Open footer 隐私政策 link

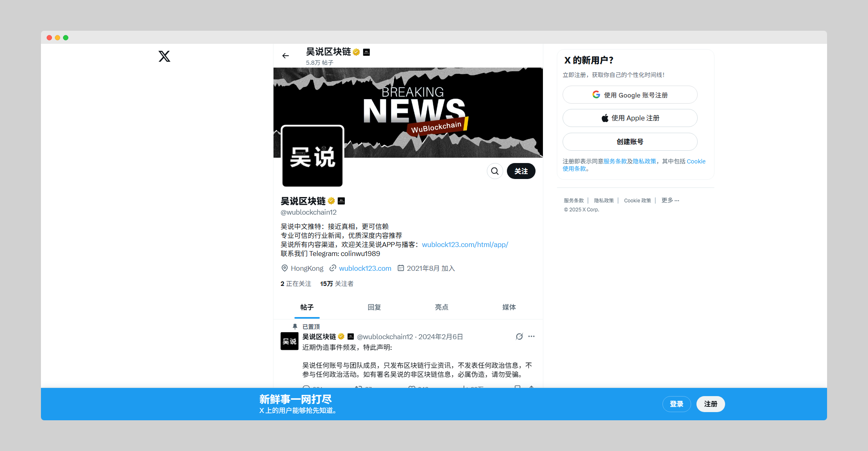(x=604, y=200)
